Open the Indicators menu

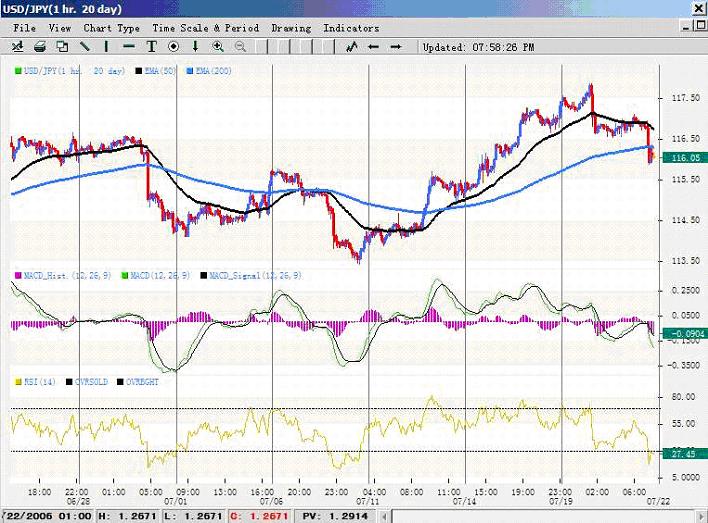(351, 28)
